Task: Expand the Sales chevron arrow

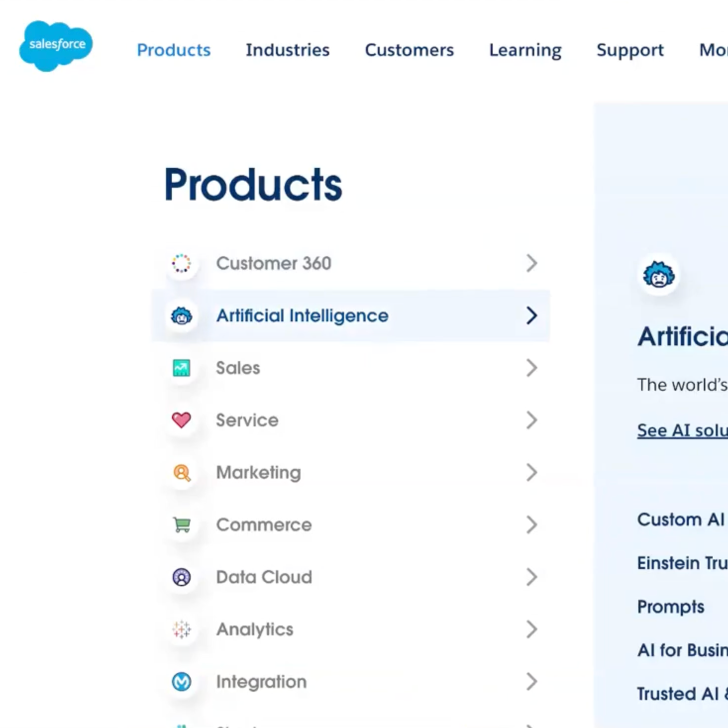Action: (531, 368)
